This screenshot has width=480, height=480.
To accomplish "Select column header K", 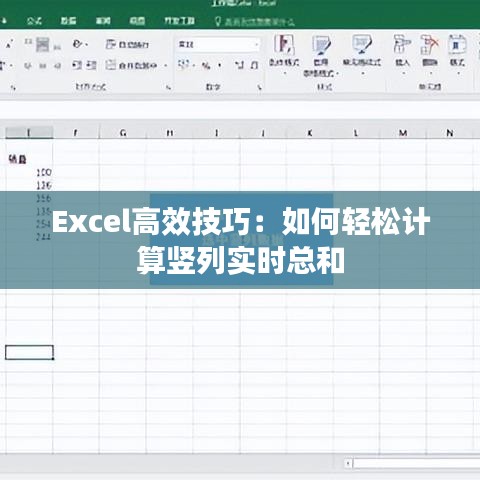I will (309, 133).
